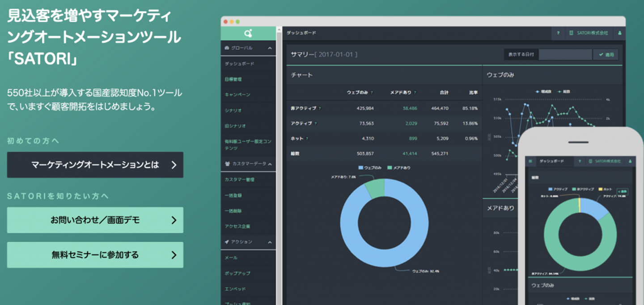
Task: Open the hamburger menu icon on the phone
Action: point(530,161)
